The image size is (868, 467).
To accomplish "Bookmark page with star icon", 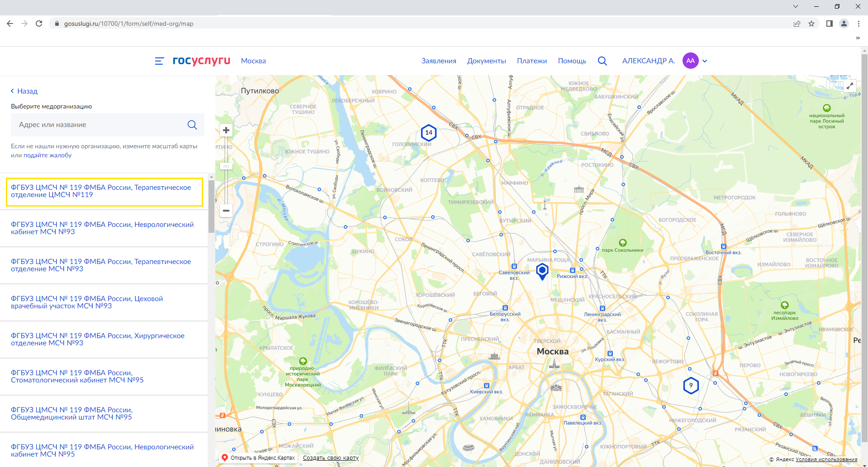I will pos(811,24).
